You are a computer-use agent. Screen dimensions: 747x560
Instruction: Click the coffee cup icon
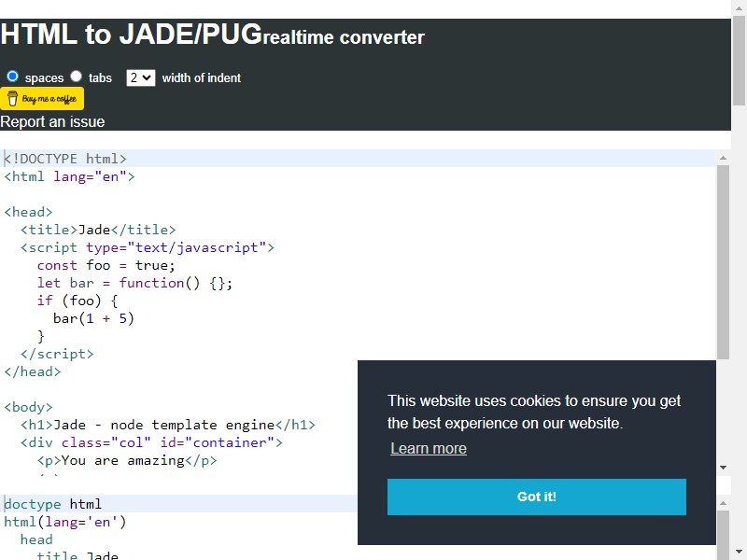(12, 99)
